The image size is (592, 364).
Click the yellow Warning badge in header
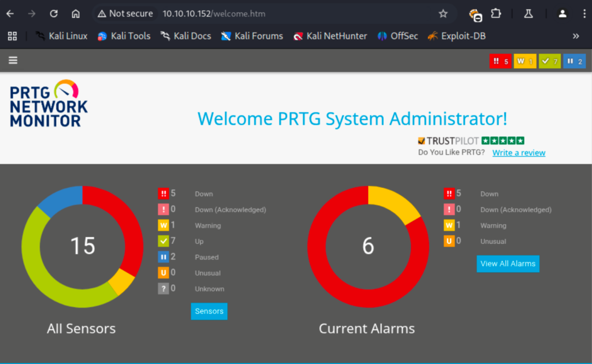tap(525, 61)
